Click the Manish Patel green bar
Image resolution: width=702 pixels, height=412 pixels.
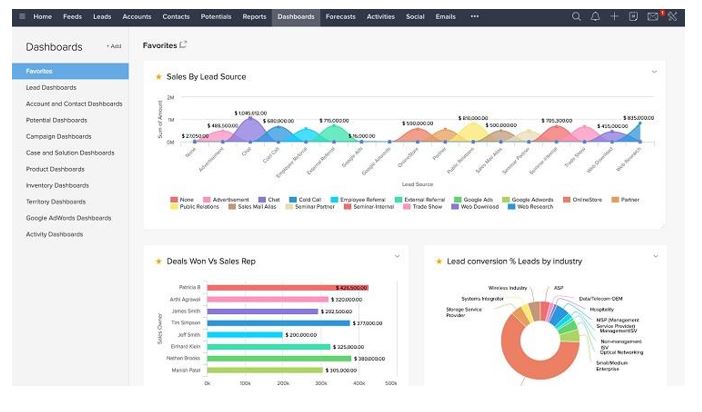(265, 370)
